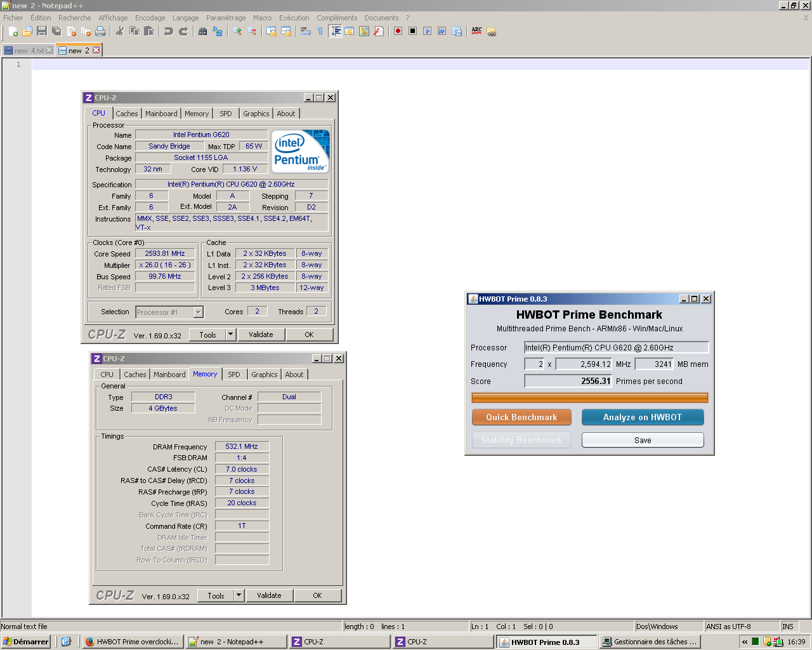Click the Core Speed value 2593.81 MHz
This screenshot has width=812, height=650.
[x=165, y=253]
